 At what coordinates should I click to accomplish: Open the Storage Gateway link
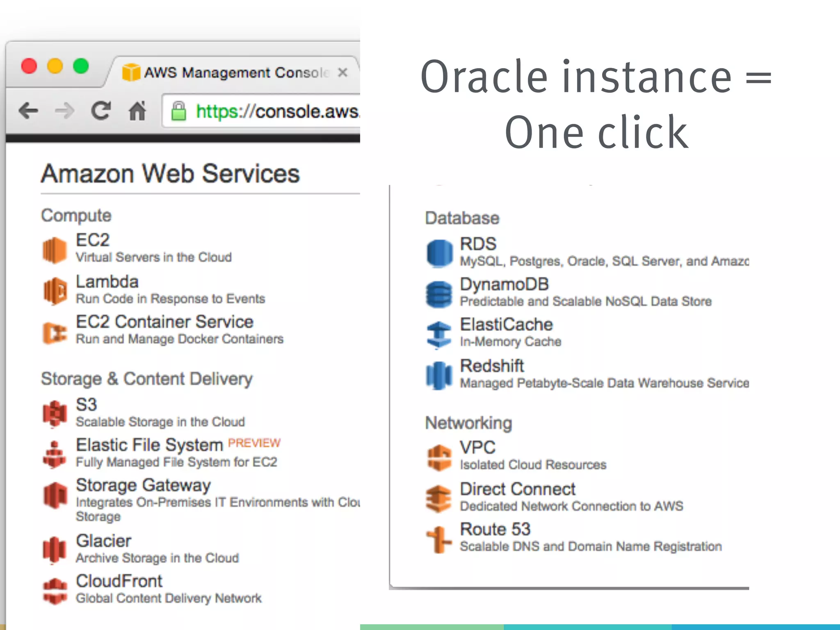144,485
